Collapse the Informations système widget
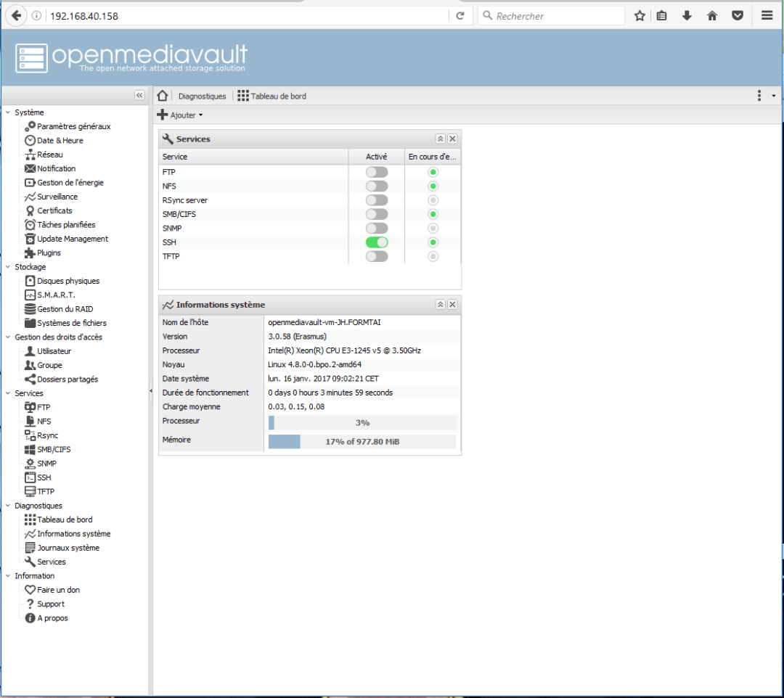The height and width of the screenshot is (698, 784). pyautogui.click(x=440, y=305)
